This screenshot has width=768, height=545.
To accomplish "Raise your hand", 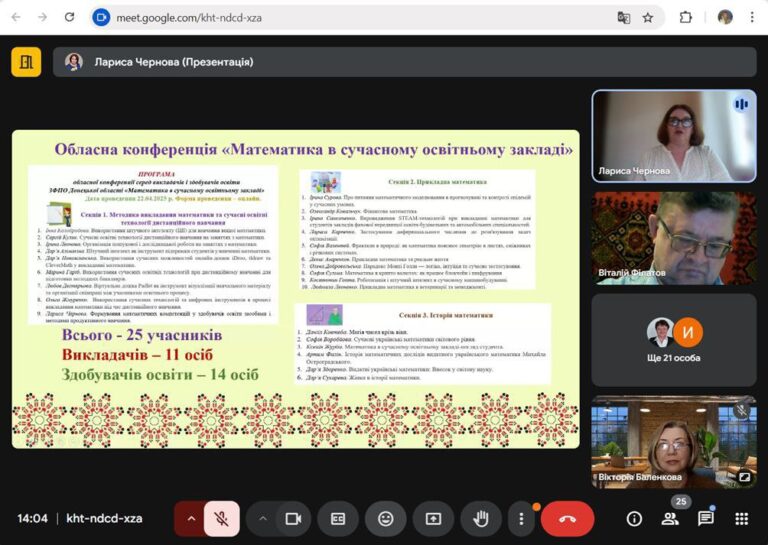I will [x=480, y=519].
